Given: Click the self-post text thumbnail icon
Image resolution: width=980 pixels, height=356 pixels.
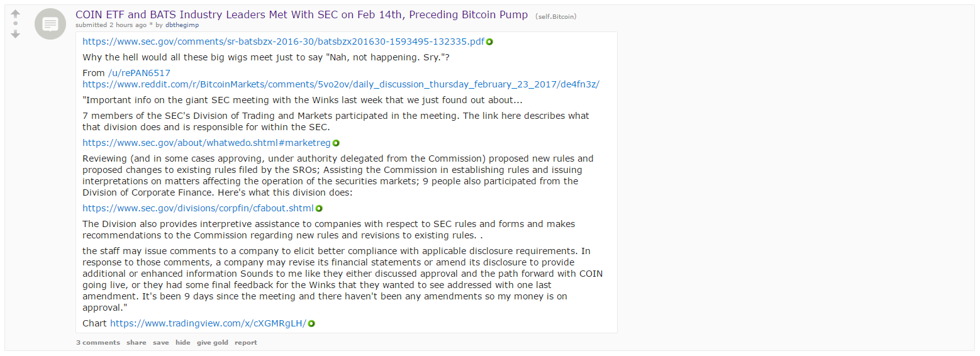Looking at the screenshot, I should point(50,25).
